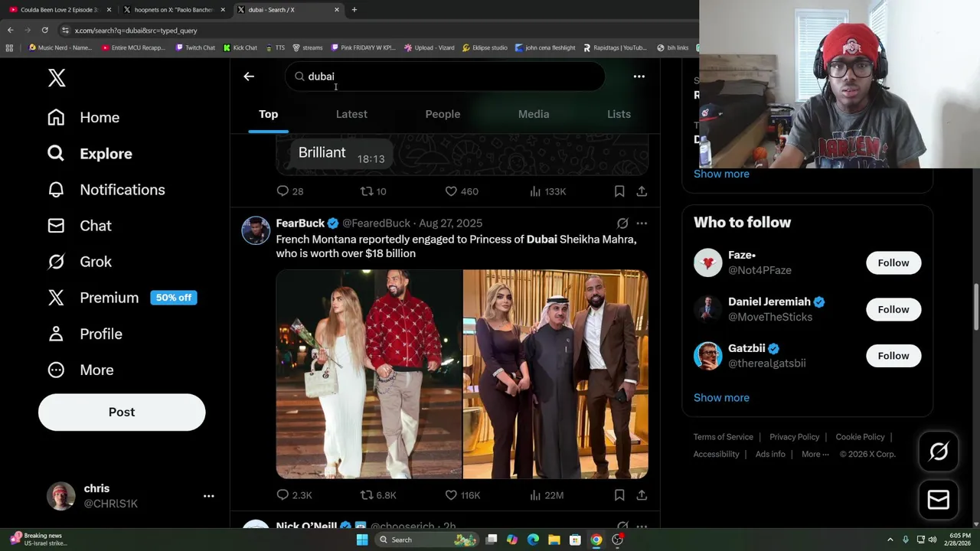Switch to Coulda Been Love browser tab
Viewport: 980px width, 551px height.
coord(60,9)
